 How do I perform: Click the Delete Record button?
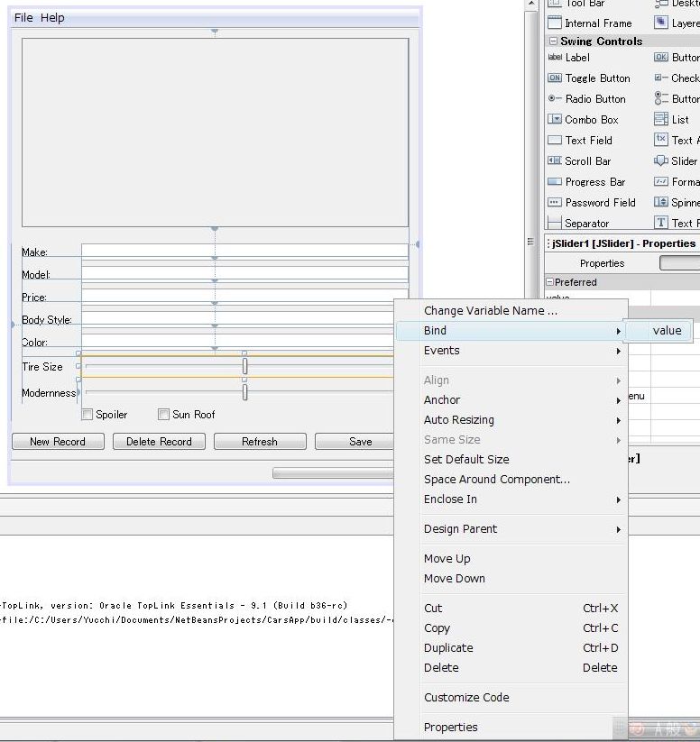159,442
